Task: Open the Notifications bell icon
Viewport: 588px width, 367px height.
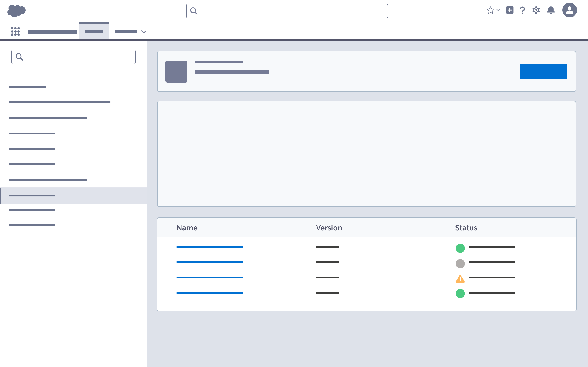Action: tap(550, 10)
